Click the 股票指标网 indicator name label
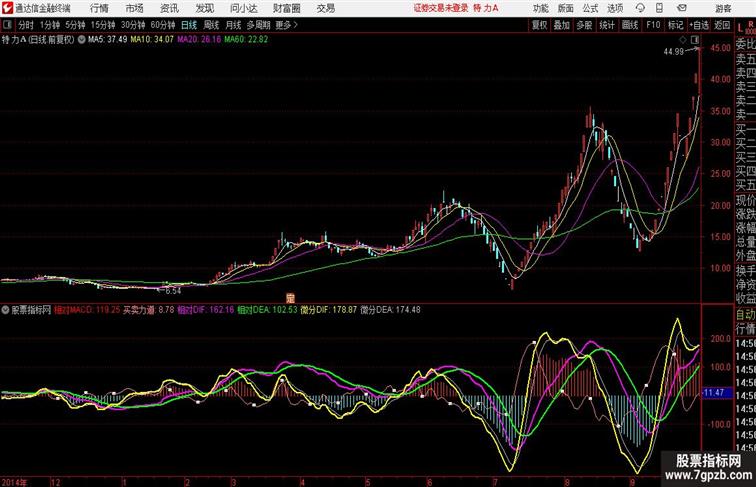 [31, 310]
